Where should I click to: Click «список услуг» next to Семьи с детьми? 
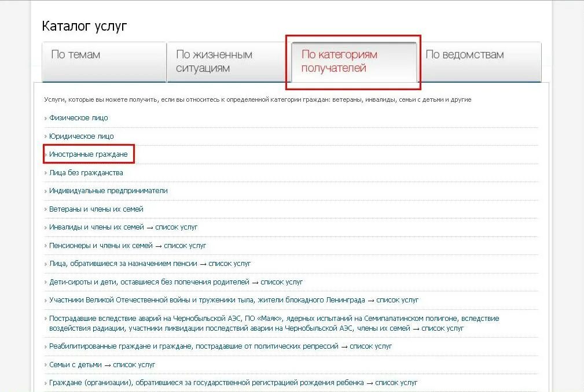point(134,364)
